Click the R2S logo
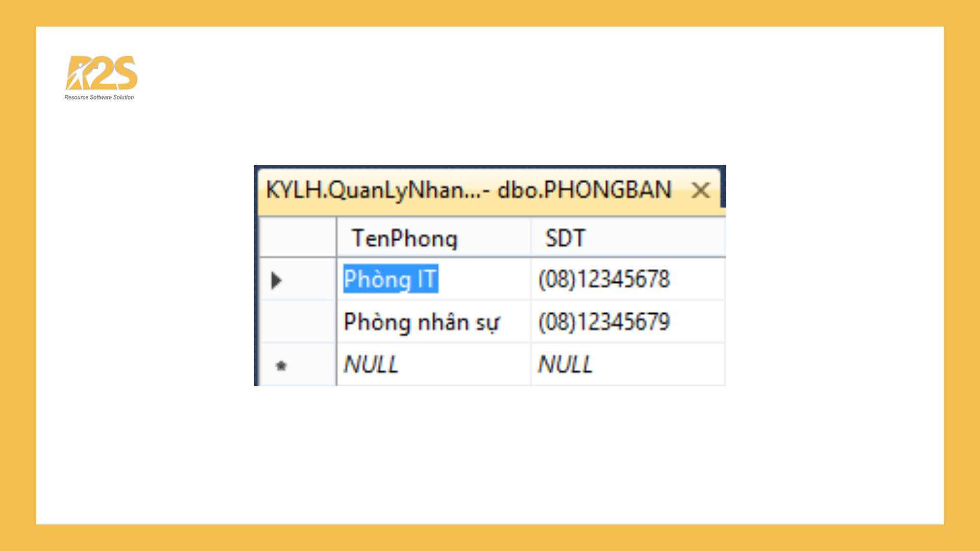 click(100, 74)
